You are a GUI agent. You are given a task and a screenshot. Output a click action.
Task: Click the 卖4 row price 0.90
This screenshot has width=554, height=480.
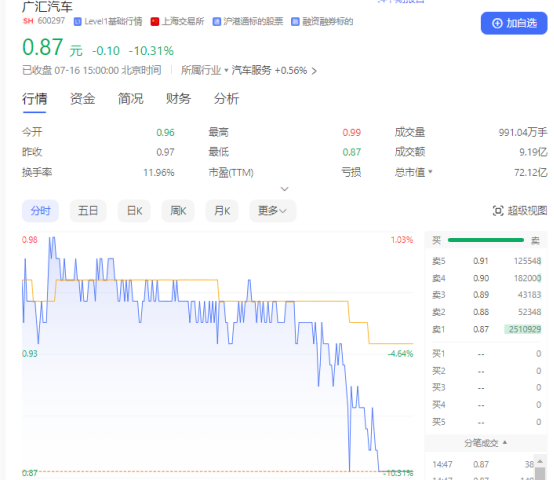(x=481, y=278)
